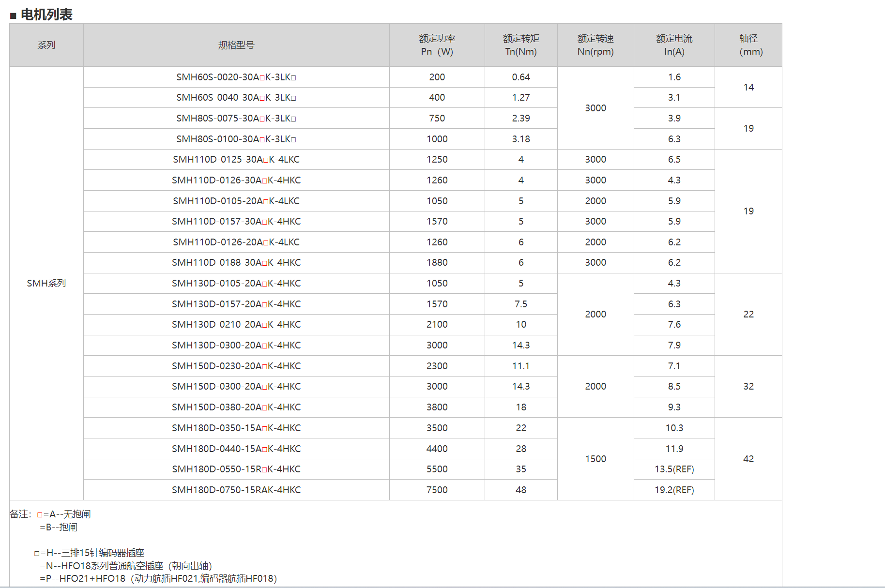This screenshot has width=885, height=588.
Task: Click the 6.5 rated current cell
Action: point(674,159)
